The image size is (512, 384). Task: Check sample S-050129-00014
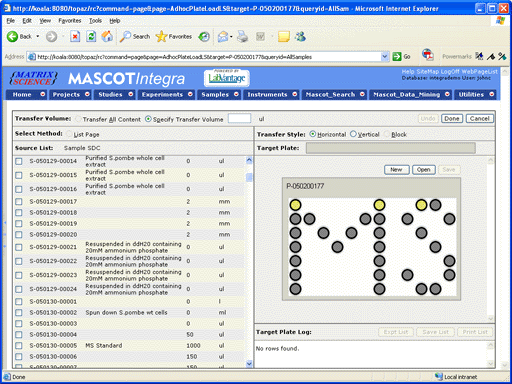tap(19, 161)
